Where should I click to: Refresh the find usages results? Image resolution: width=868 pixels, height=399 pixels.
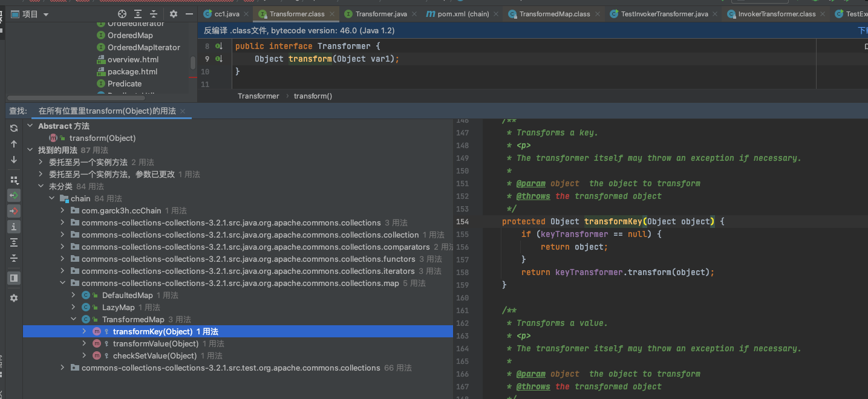(x=14, y=128)
